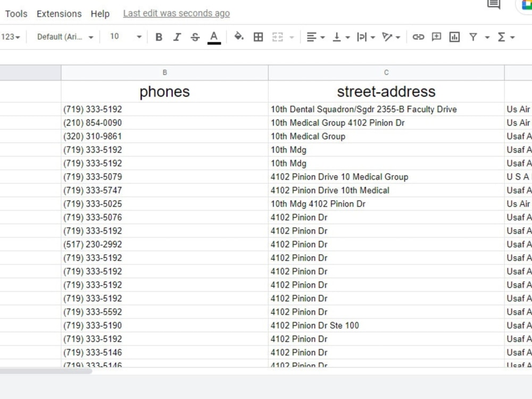Select 4102 Pinion Drive 10 Medical Group cell
532x399 pixels.
(x=386, y=177)
